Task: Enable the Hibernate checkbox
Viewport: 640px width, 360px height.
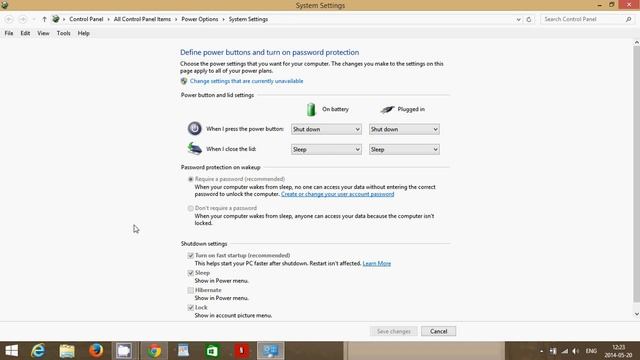Action: coord(191,290)
